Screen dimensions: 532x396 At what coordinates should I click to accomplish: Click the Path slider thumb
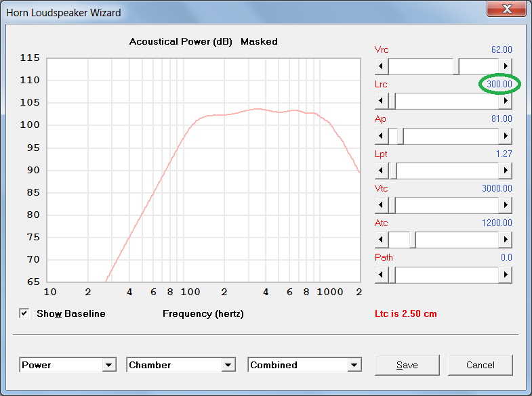pyautogui.click(x=392, y=275)
